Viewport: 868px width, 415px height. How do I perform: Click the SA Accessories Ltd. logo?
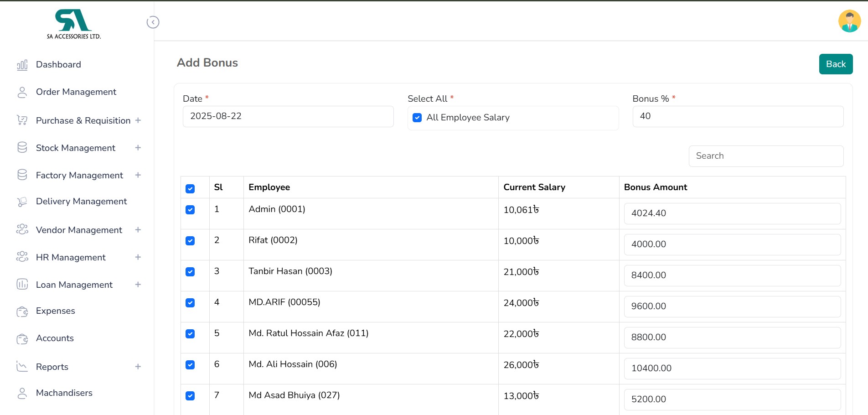tap(74, 24)
